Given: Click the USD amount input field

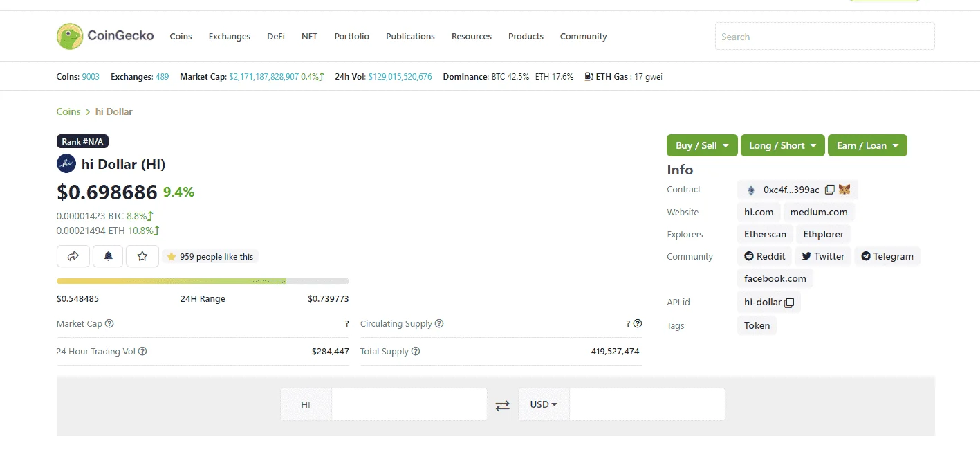Looking at the screenshot, I should point(647,404).
